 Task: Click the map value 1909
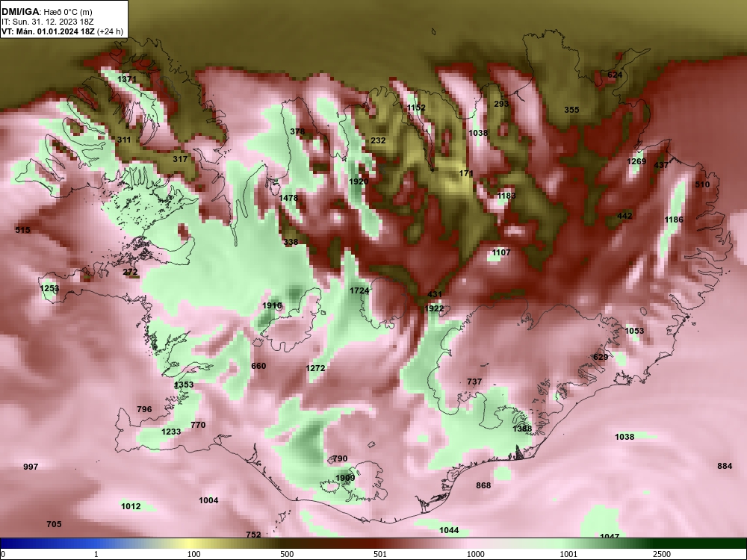coord(345,478)
